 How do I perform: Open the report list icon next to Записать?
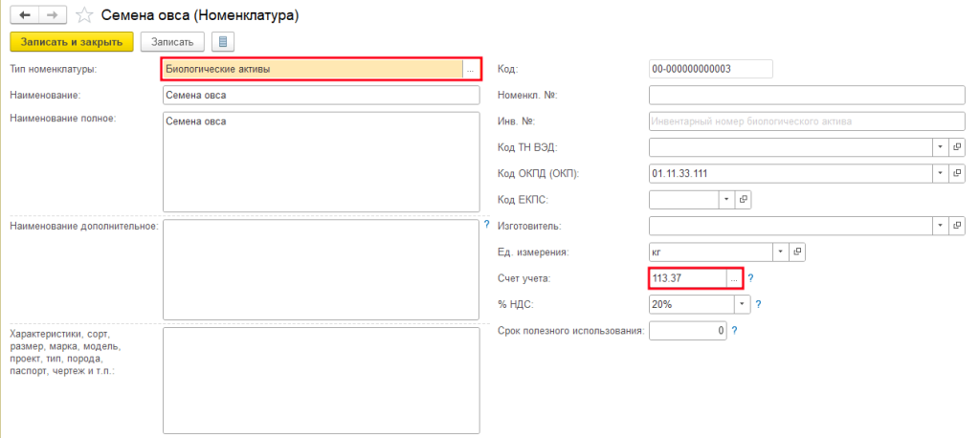coord(223,42)
